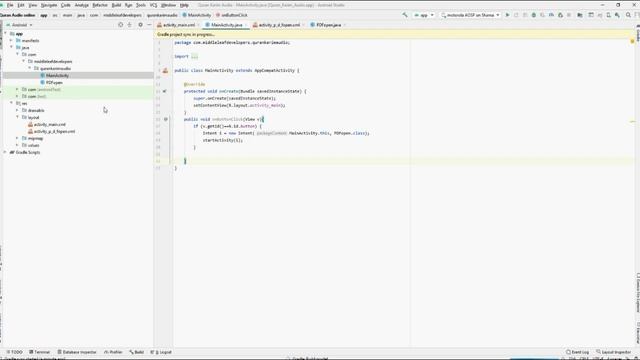640x360 pixels.
Task: Collapse the app module node
Action: 5,34
